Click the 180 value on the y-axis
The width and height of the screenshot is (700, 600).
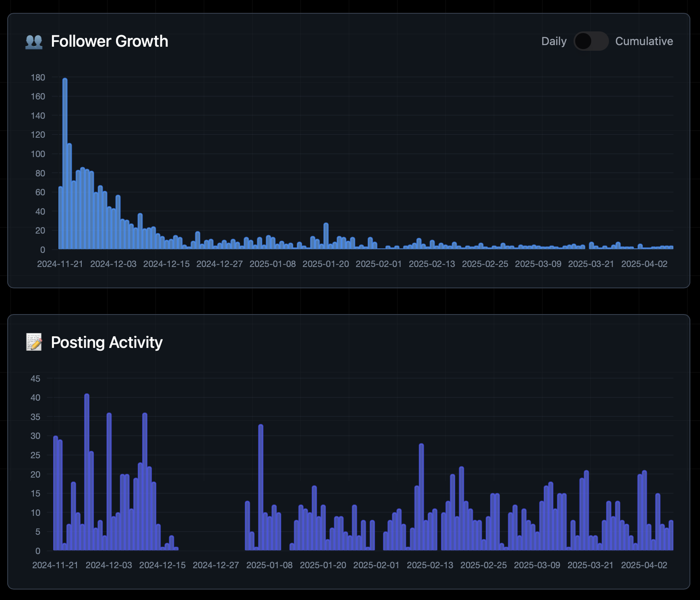pyautogui.click(x=38, y=77)
